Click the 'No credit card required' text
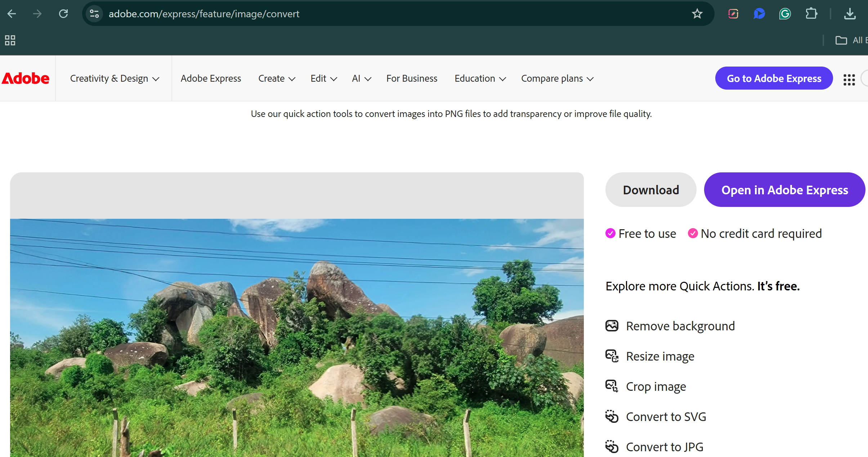Image resolution: width=868 pixels, height=457 pixels. pos(761,234)
